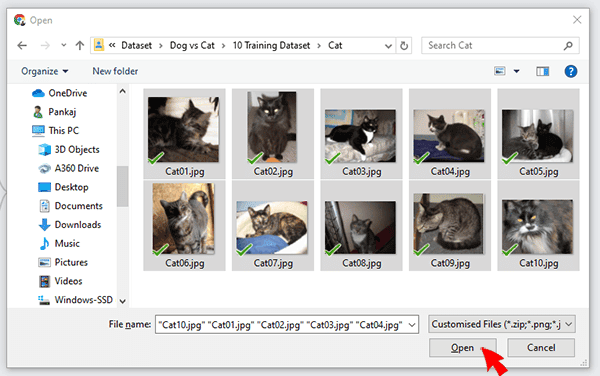600x376 pixels.
Task: Open Documents in the sidebar
Action: point(71,206)
